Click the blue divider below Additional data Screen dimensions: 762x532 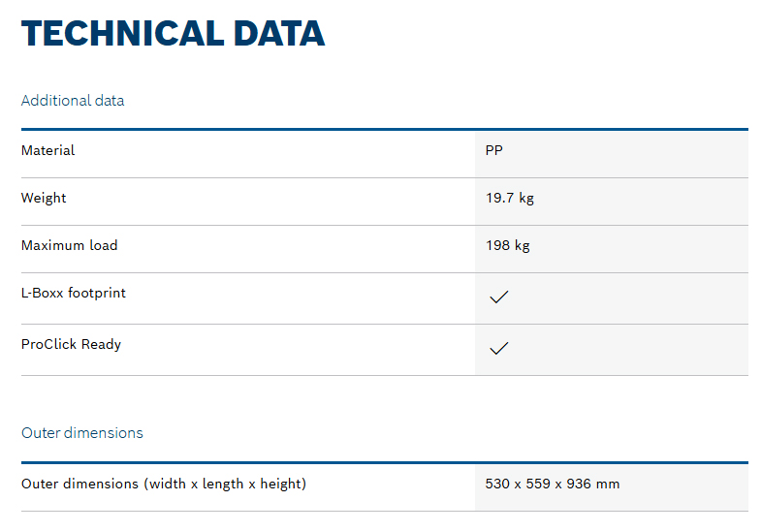(x=384, y=129)
